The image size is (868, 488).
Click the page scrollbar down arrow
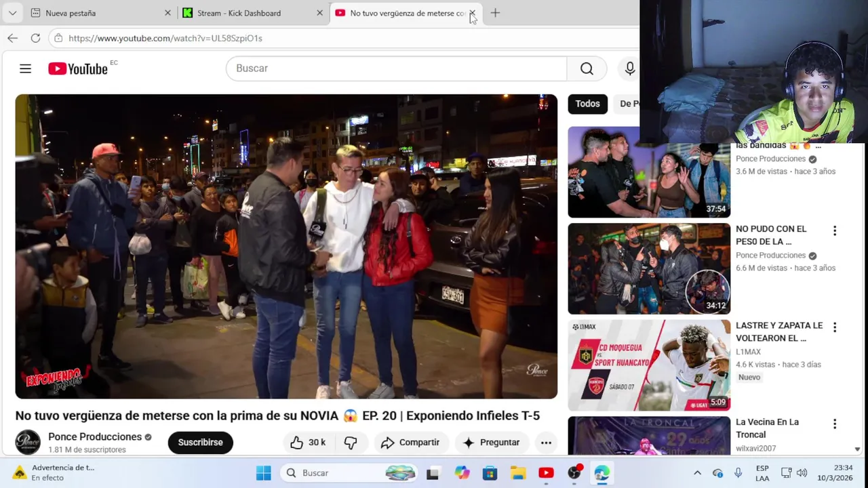pos(857,449)
